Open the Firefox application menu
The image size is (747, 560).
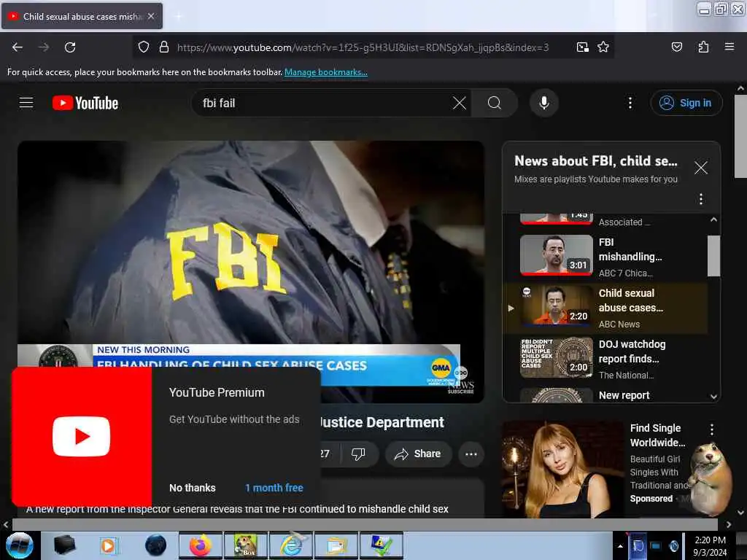click(x=729, y=47)
